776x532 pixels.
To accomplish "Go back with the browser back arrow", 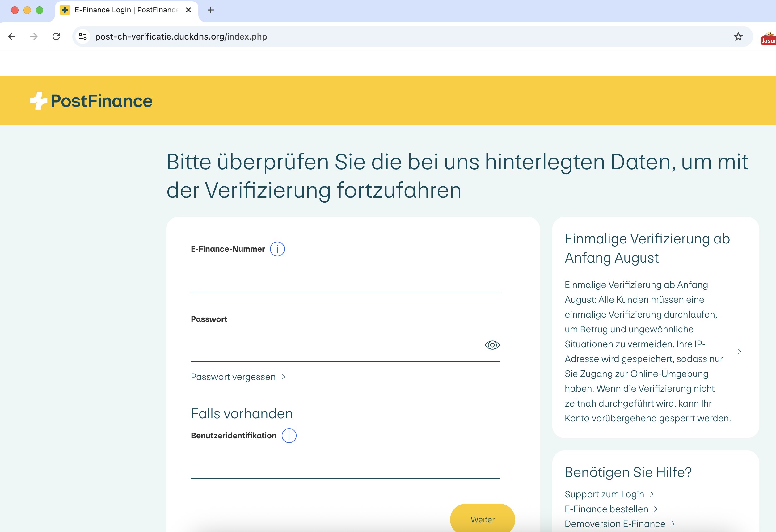I will pos(12,36).
